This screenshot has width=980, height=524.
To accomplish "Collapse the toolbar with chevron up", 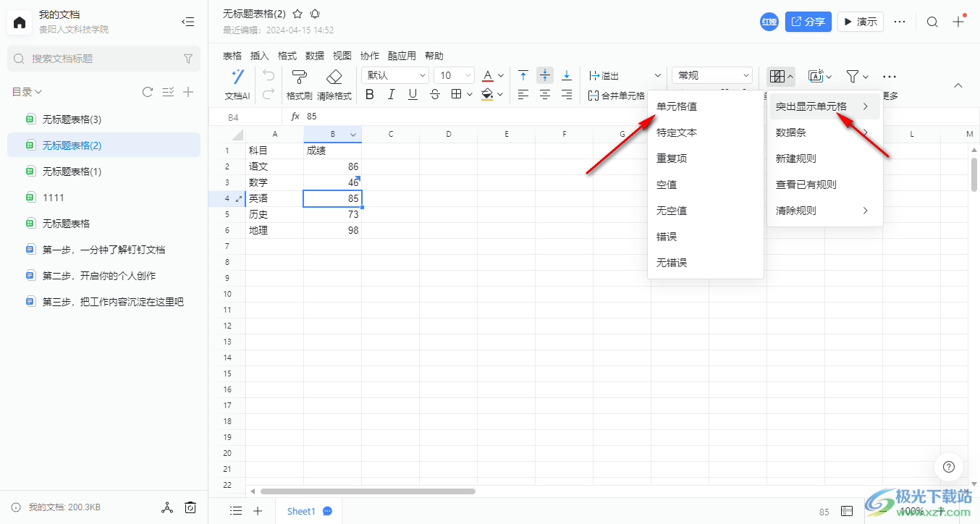I will [958, 85].
